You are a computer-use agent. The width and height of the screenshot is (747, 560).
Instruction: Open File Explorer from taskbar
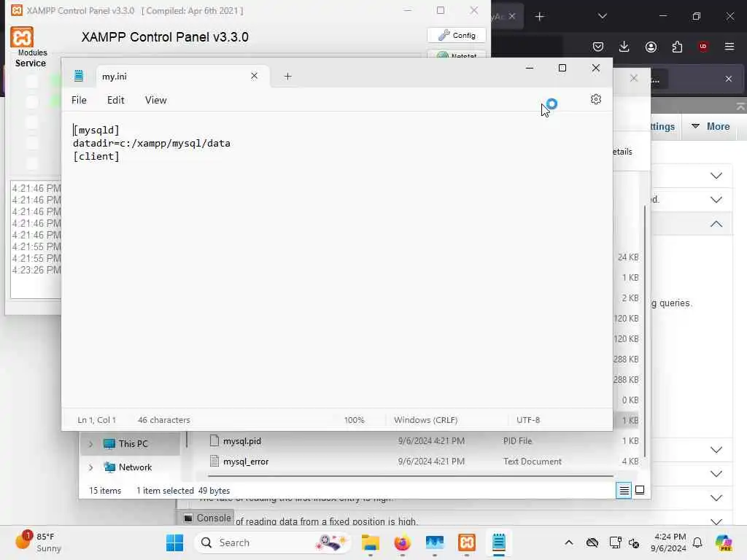(370, 542)
